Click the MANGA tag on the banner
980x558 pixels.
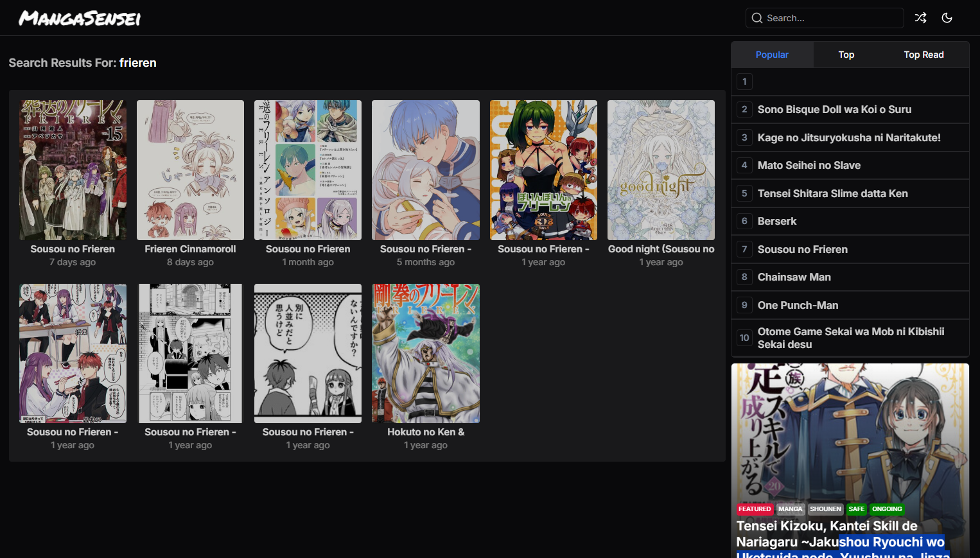pyautogui.click(x=791, y=509)
